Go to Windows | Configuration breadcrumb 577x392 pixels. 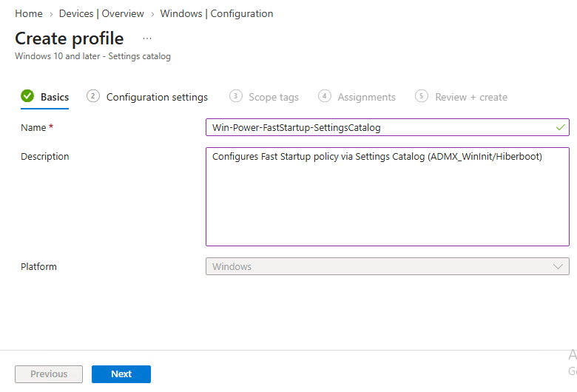216,13
